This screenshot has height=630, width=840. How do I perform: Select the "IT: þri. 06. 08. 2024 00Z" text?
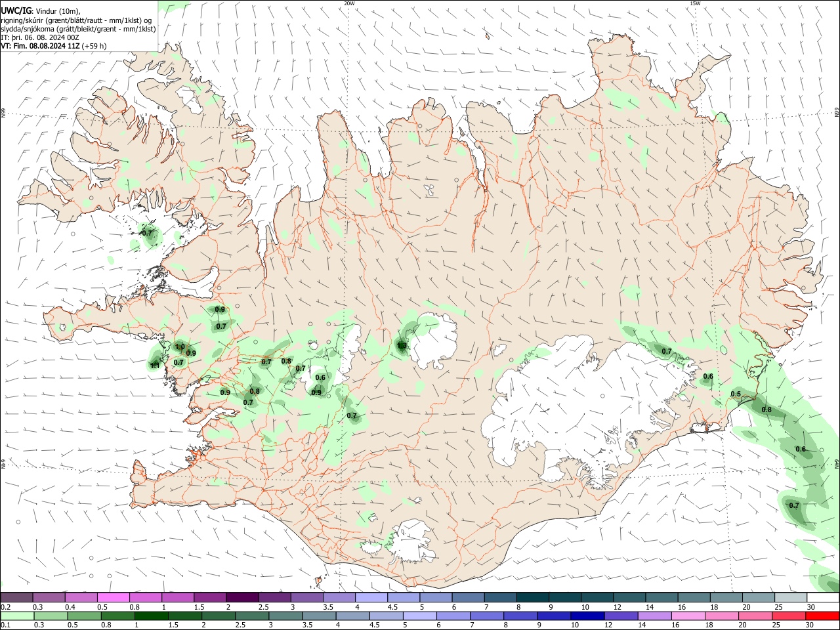coord(40,37)
